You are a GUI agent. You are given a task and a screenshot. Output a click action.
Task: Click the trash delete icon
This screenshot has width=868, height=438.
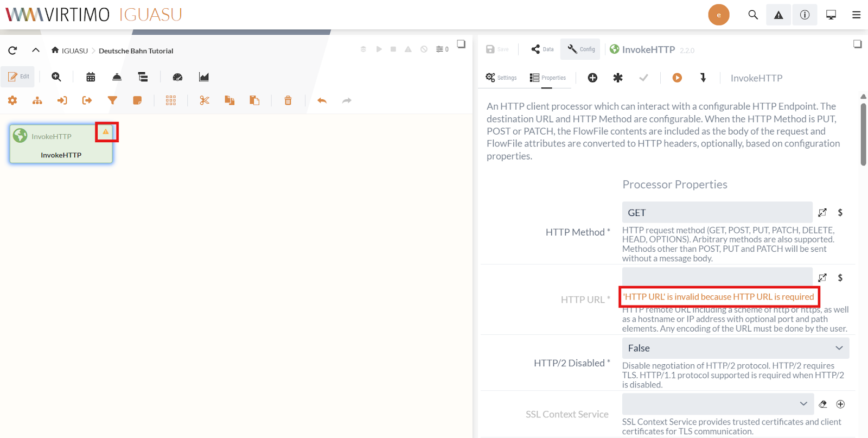tap(288, 100)
